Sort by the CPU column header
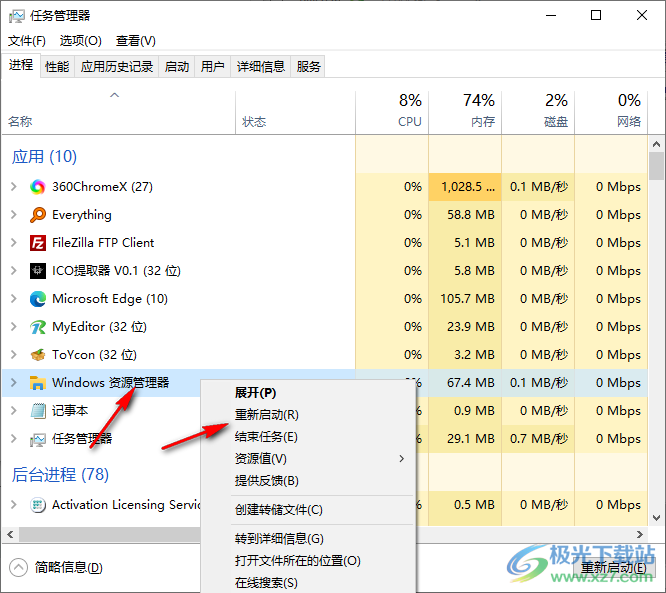Image resolution: width=666 pixels, height=593 pixels. [x=392, y=113]
